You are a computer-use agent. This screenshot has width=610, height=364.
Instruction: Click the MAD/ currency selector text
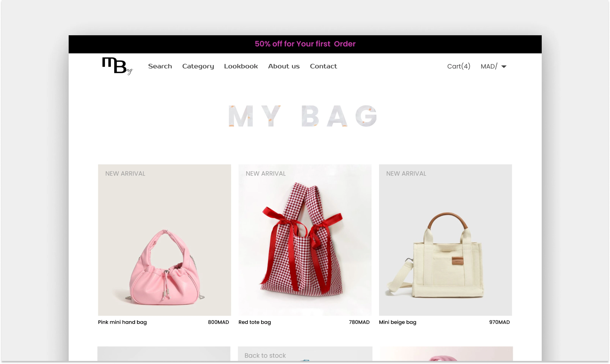pos(489,66)
